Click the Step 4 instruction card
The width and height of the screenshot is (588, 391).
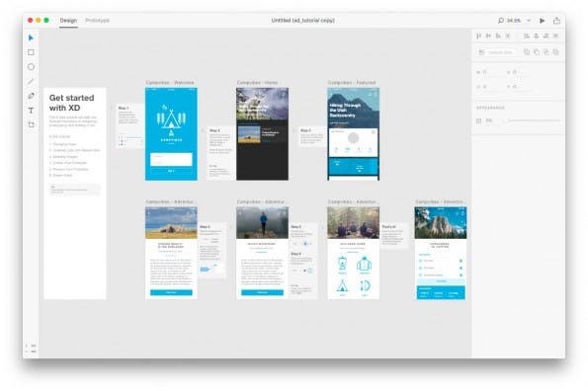coord(211,250)
